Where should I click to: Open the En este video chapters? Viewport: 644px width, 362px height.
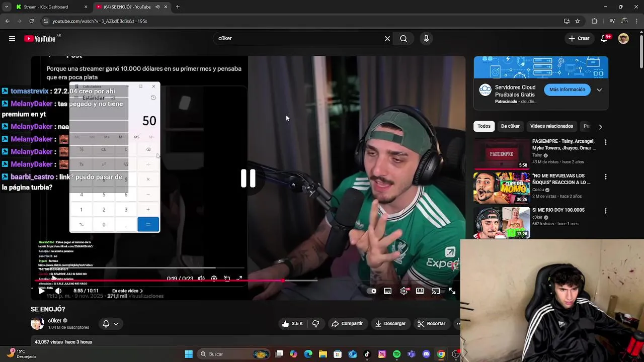[x=127, y=291]
